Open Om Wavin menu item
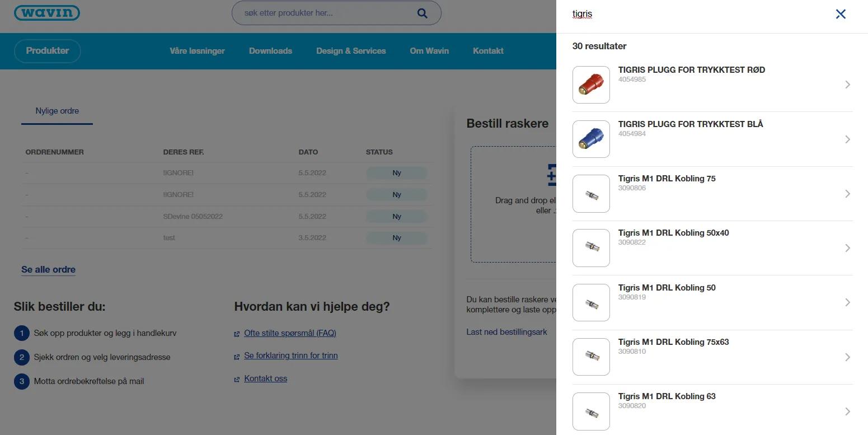This screenshot has width=868, height=435. tap(429, 51)
